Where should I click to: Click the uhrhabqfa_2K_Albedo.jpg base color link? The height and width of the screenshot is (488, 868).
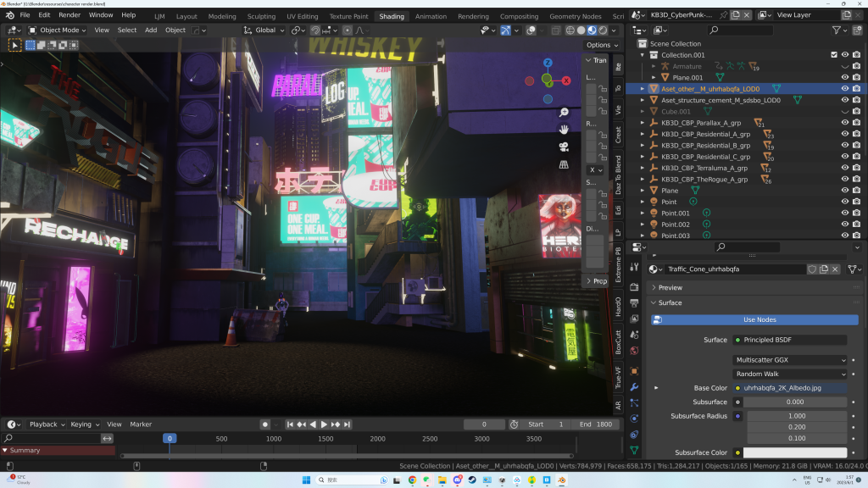click(x=790, y=388)
